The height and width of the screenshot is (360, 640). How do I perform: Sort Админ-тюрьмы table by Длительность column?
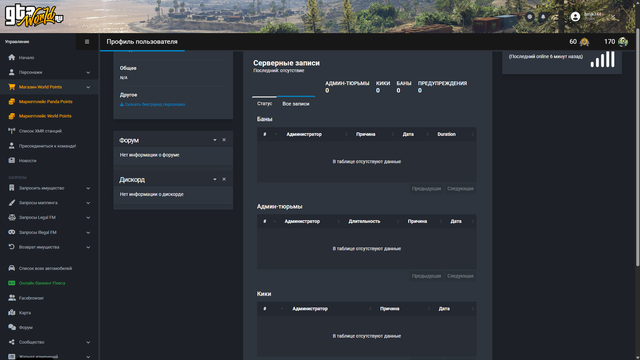coord(372,221)
